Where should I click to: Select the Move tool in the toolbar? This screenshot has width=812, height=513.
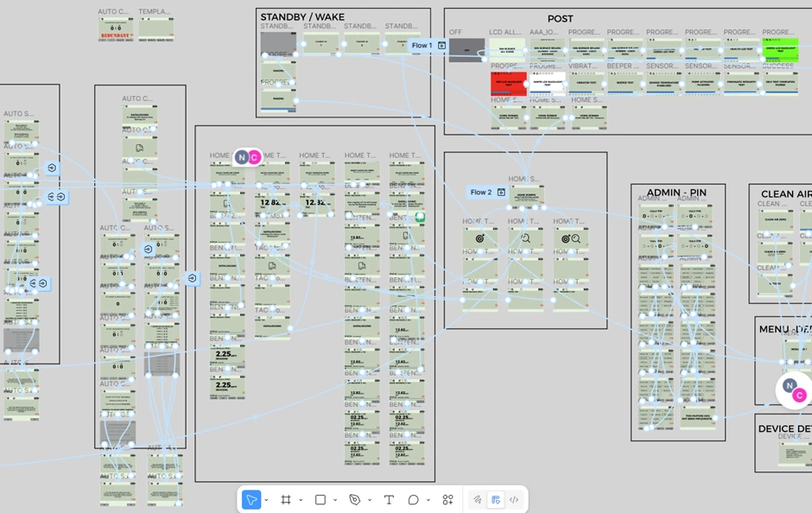tap(251, 499)
